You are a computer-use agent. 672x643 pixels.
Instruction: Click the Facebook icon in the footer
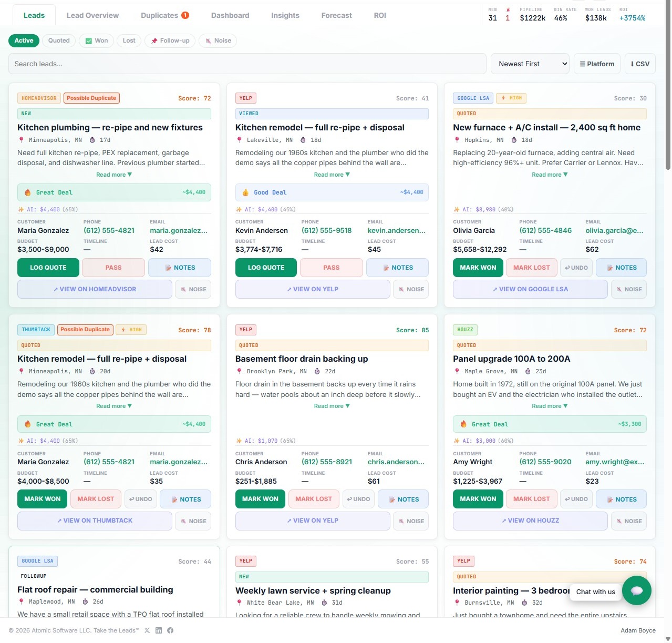[x=170, y=630]
